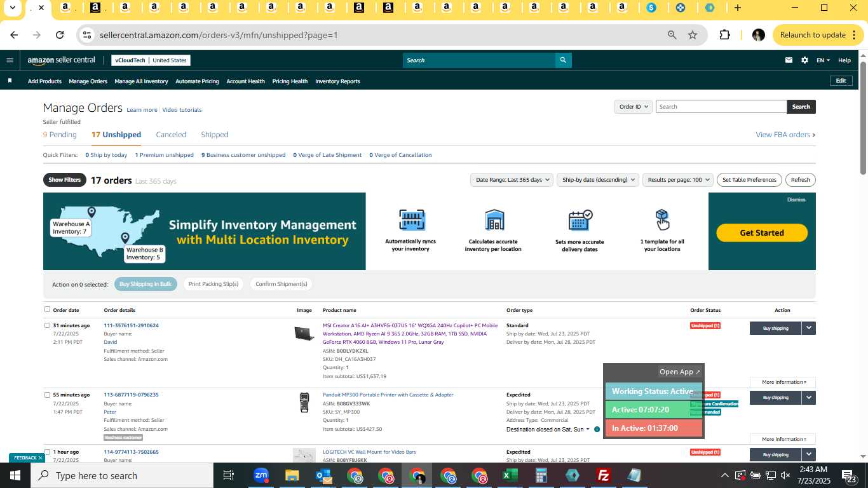Click More information for first order
This screenshot has width=868, height=488.
(782, 382)
